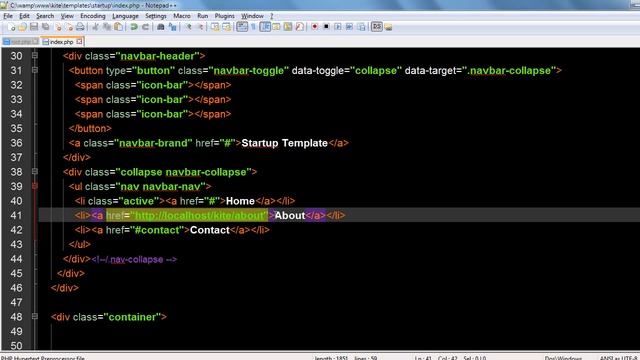
Task: Click the Function List toolbar icon
Action: click(x=300, y=27)
